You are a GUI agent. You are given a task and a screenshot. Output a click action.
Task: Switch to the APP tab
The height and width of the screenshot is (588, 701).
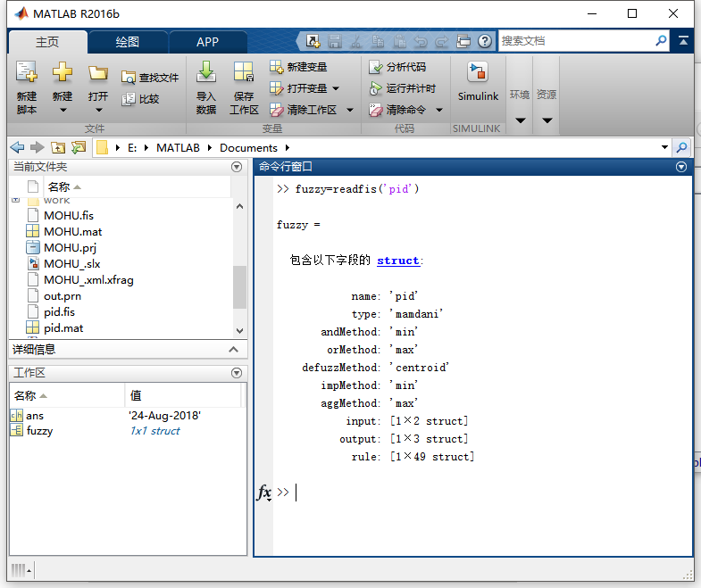207,42
